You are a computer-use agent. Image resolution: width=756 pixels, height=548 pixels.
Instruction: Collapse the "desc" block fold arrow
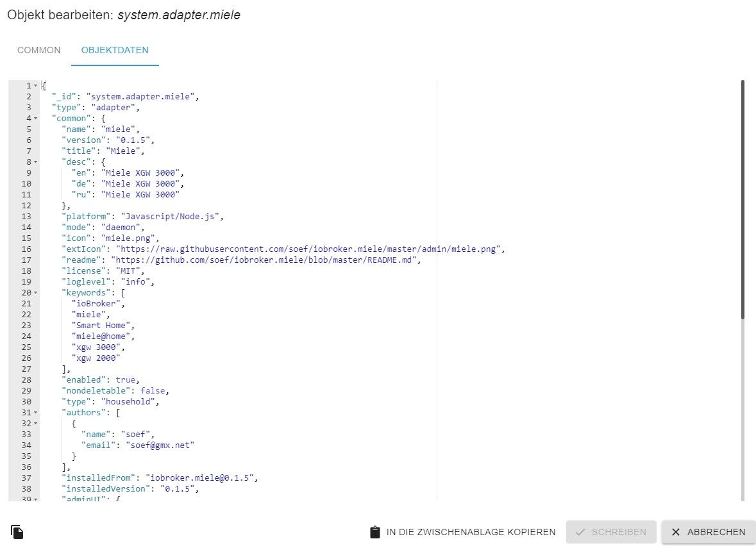[x=35, y=162]
